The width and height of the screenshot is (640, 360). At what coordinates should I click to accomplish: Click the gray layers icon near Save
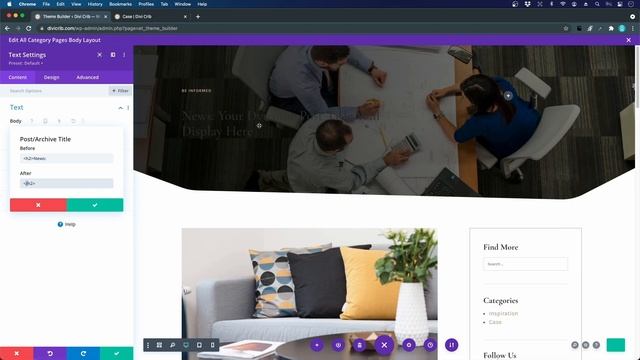point(586,345)
